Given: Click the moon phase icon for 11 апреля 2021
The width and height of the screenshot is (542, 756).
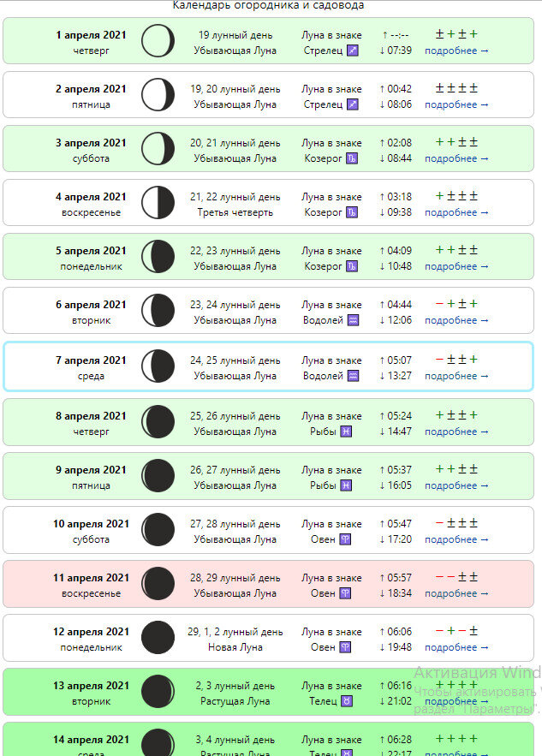Looking at the screenshot, I should [x=158, y=583].
